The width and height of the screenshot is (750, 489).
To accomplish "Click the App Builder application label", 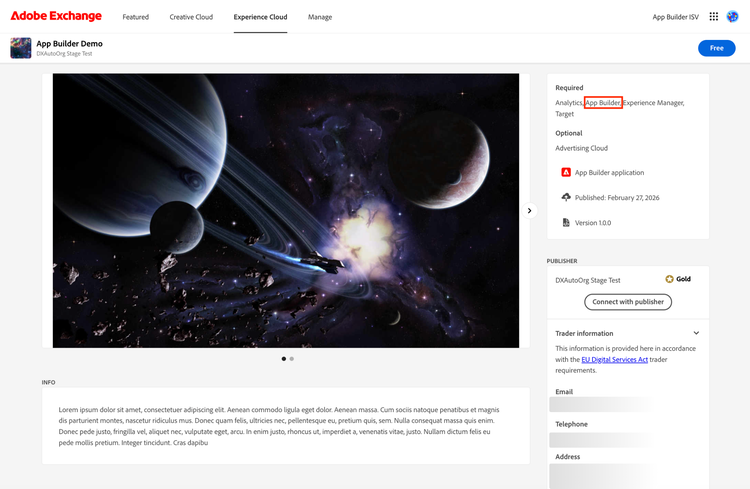I will 609,173.
